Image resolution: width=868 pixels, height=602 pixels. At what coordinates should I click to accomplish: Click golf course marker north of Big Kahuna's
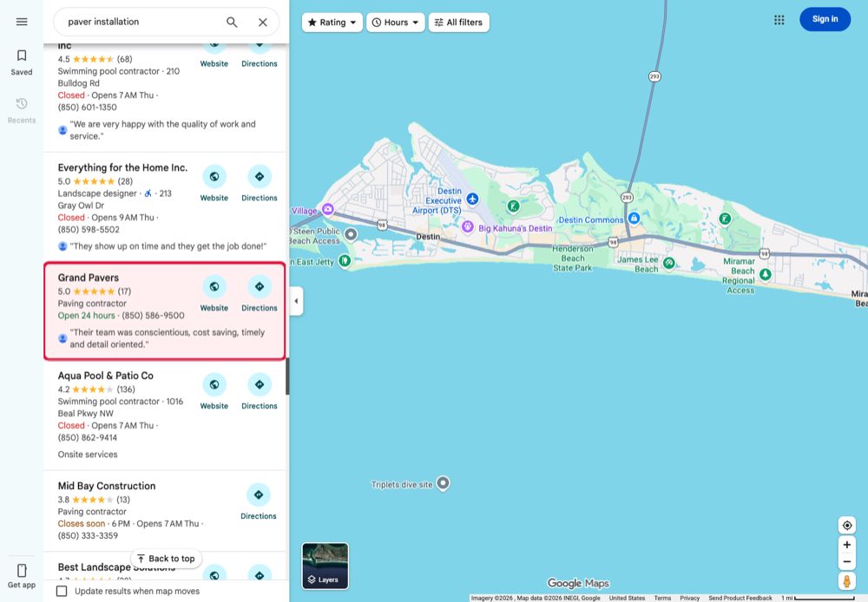point(514,206)
